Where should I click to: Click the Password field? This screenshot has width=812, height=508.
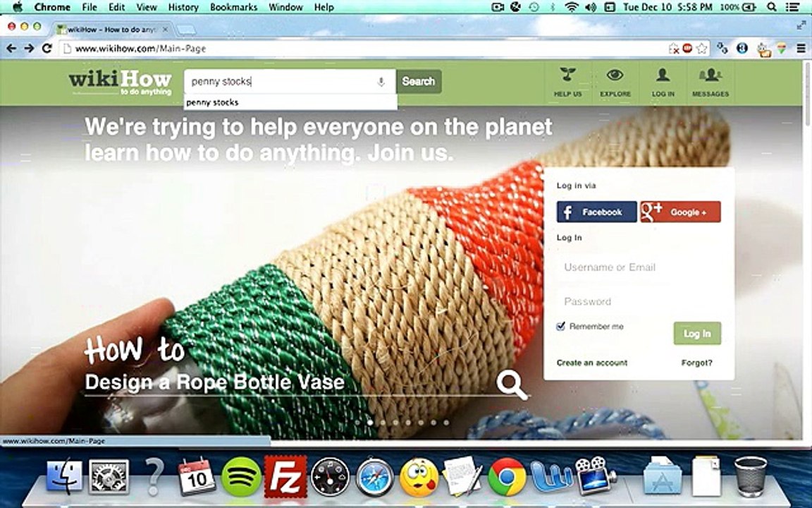(x=638, y=302)
